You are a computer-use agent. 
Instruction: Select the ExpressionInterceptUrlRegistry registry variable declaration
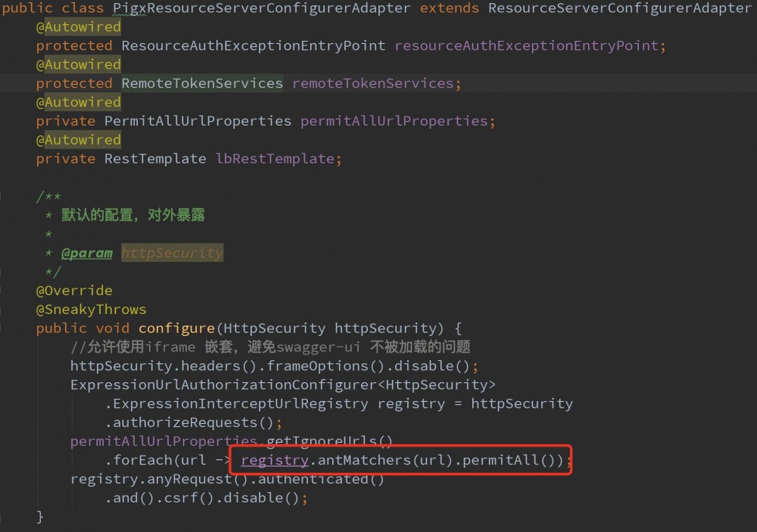pos(411,403)
